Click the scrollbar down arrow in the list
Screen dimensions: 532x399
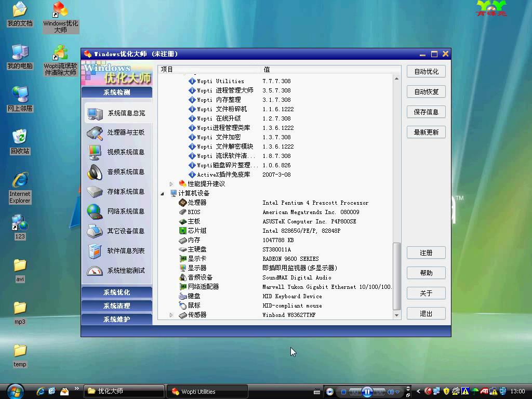[396, 315]
